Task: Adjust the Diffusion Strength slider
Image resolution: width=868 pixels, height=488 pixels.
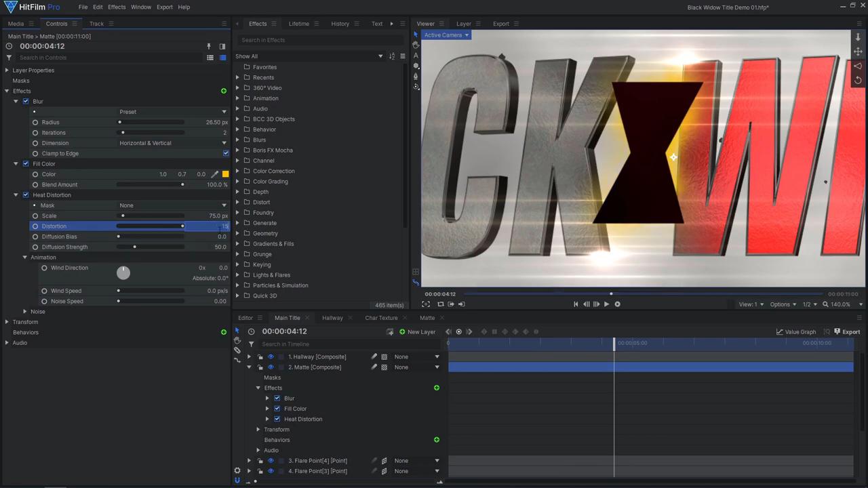Action: tap(151, 247)
